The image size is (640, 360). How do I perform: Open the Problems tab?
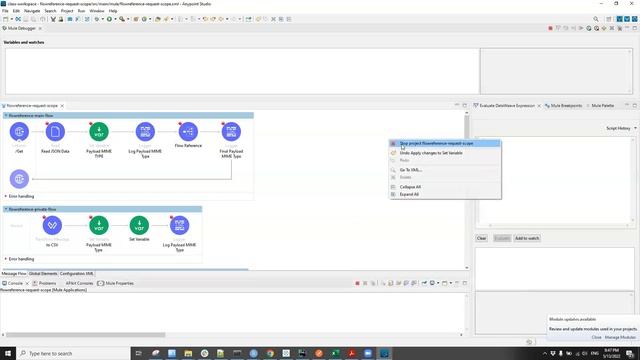point(44,283)
